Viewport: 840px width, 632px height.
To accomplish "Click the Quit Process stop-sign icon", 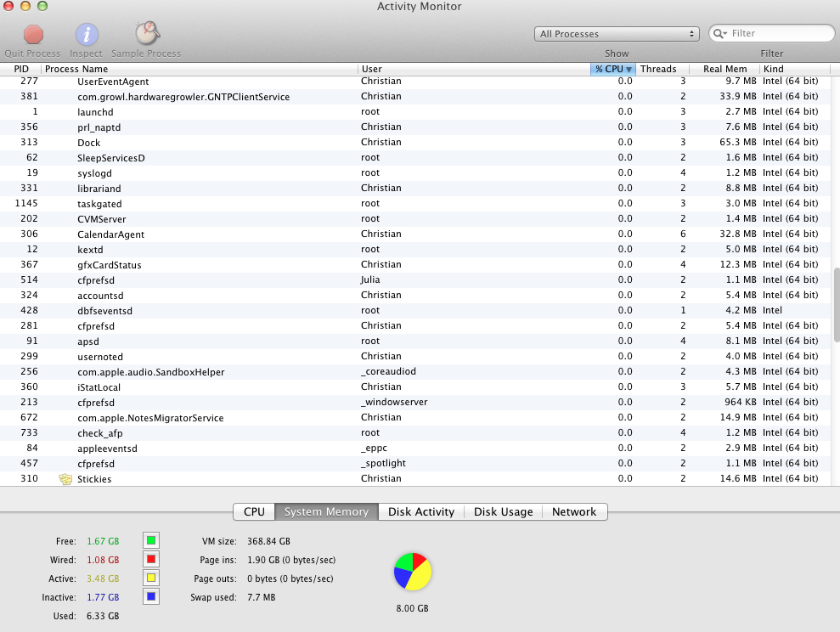I will (33, 35).
